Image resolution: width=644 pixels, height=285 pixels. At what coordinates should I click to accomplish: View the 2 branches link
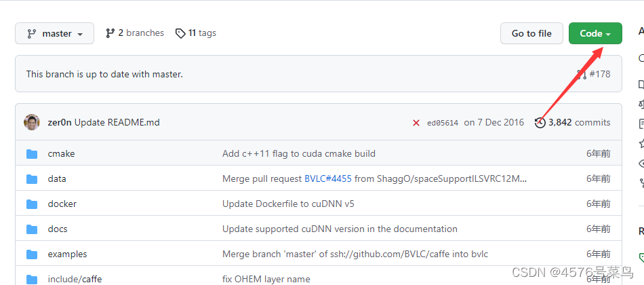pos(135,33)
